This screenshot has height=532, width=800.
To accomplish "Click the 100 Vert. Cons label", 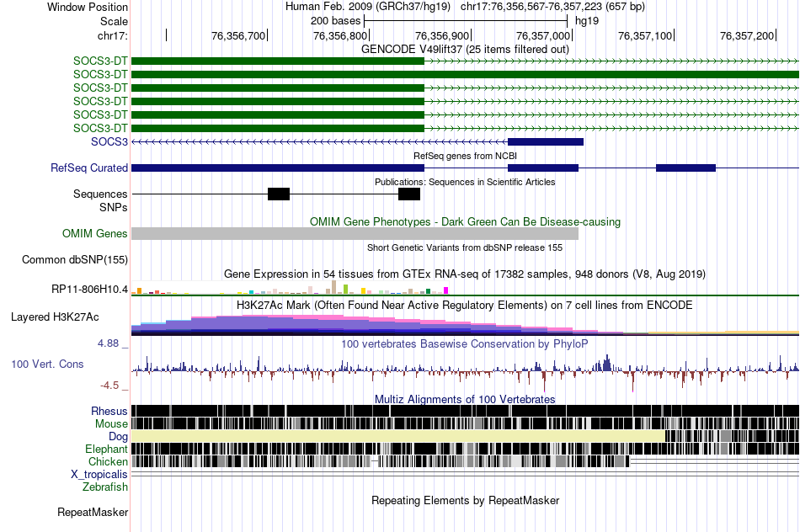I will coord(47,364).
